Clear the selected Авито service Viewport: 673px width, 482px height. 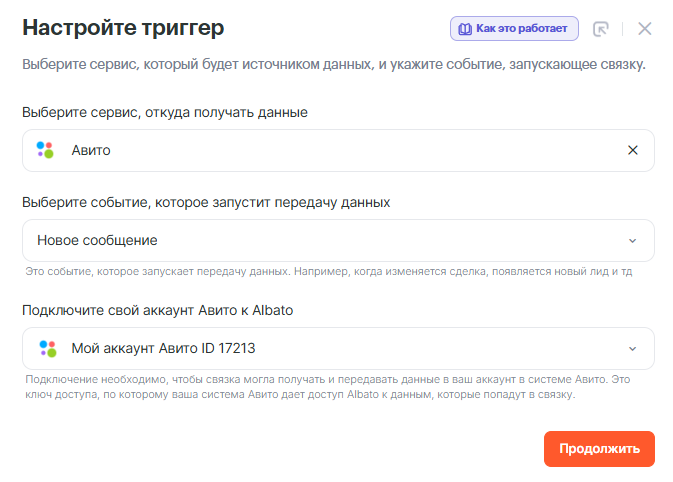(632, 150)
